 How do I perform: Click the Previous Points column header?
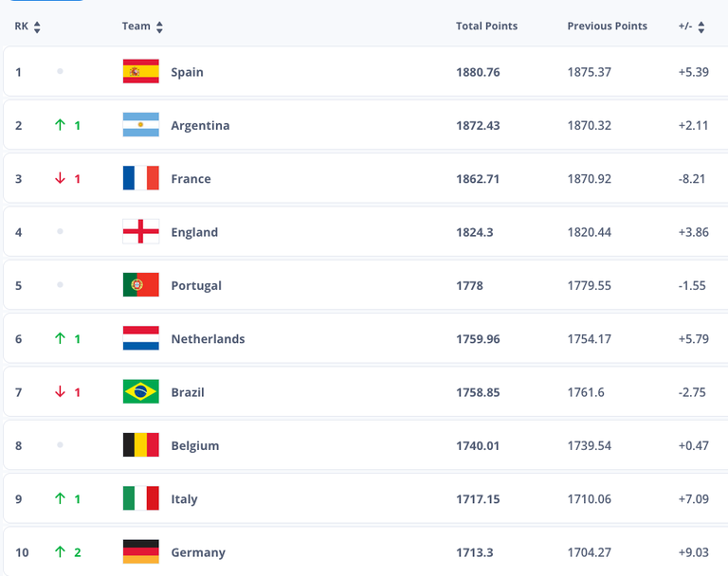[607, 27]
